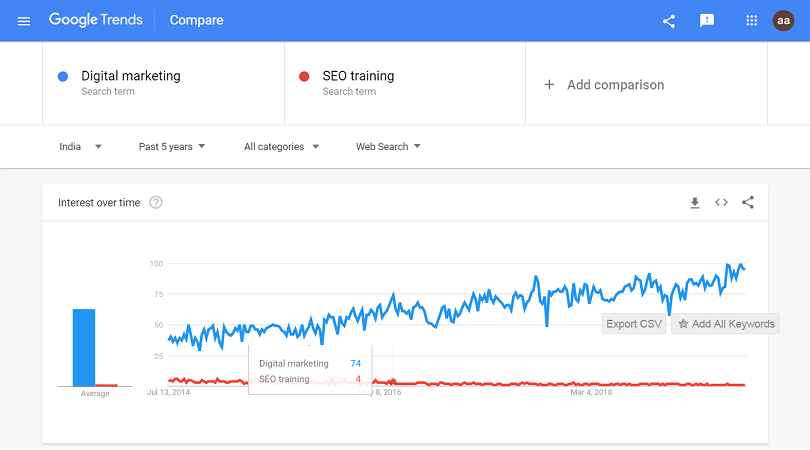810x450 pixels.
Task: Open the Past 5 years dropdown
Action: tap(172, 147)
